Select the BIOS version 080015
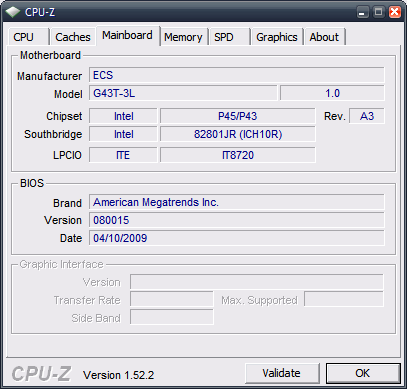This screenshot has width=407, height=389. [237, 220]
